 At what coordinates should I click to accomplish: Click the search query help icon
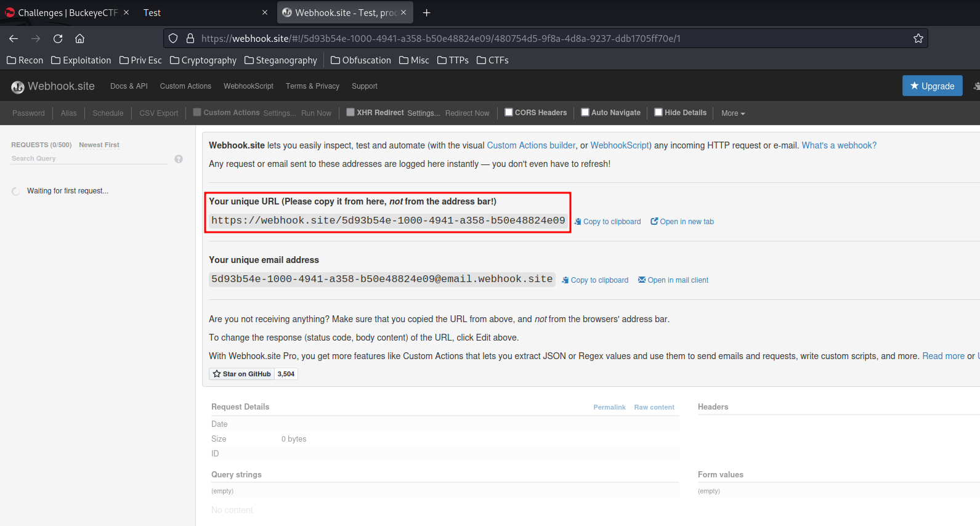coord(179,159)
